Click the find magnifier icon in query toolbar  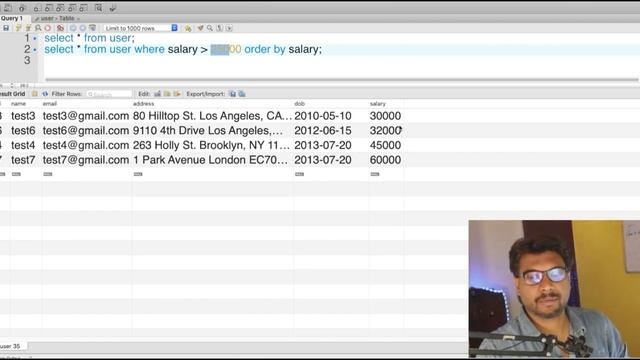210,28
